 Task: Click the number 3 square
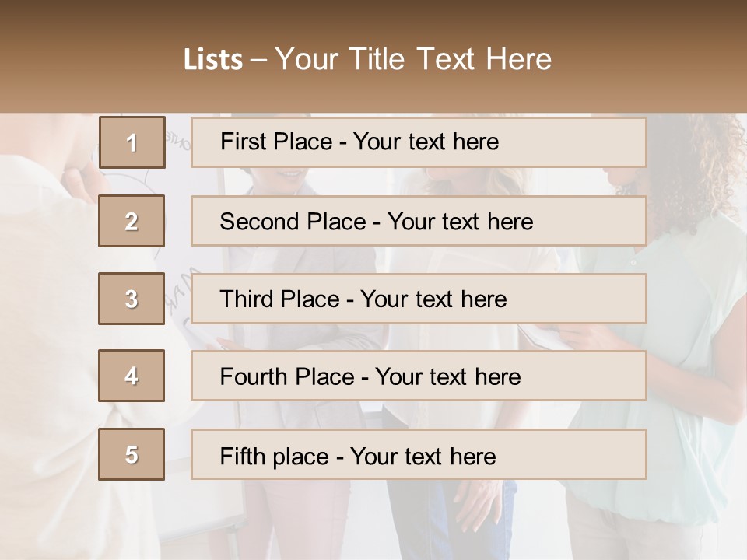point(132,299)
